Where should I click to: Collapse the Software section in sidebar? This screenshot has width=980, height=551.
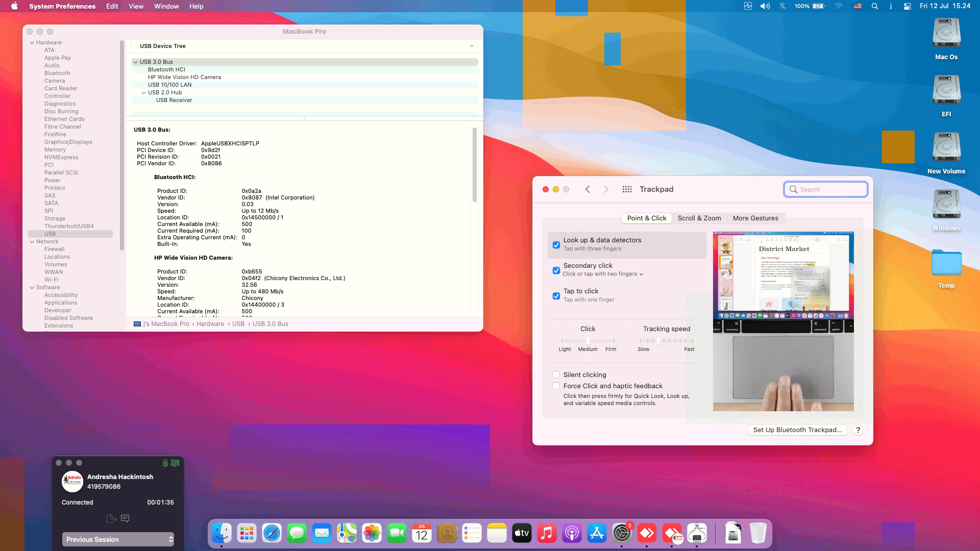tap(32, 288)
